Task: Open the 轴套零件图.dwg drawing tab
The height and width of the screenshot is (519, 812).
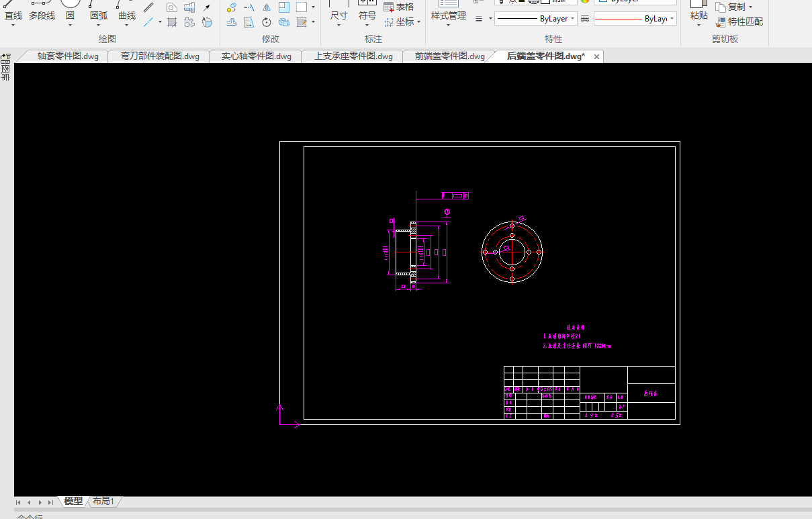Action: click(x=68, y=56)
